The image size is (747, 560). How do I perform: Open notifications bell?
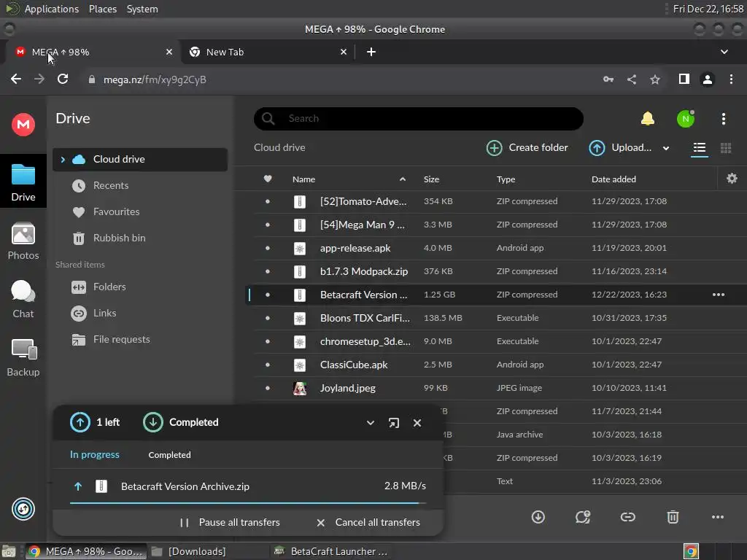pyautogui.click(x=648, y=119)
